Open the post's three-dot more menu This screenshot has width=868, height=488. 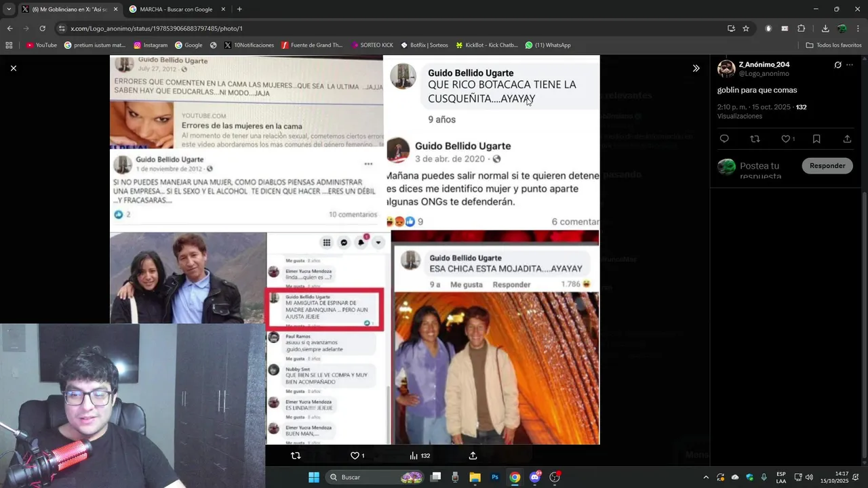pos(850,65)
